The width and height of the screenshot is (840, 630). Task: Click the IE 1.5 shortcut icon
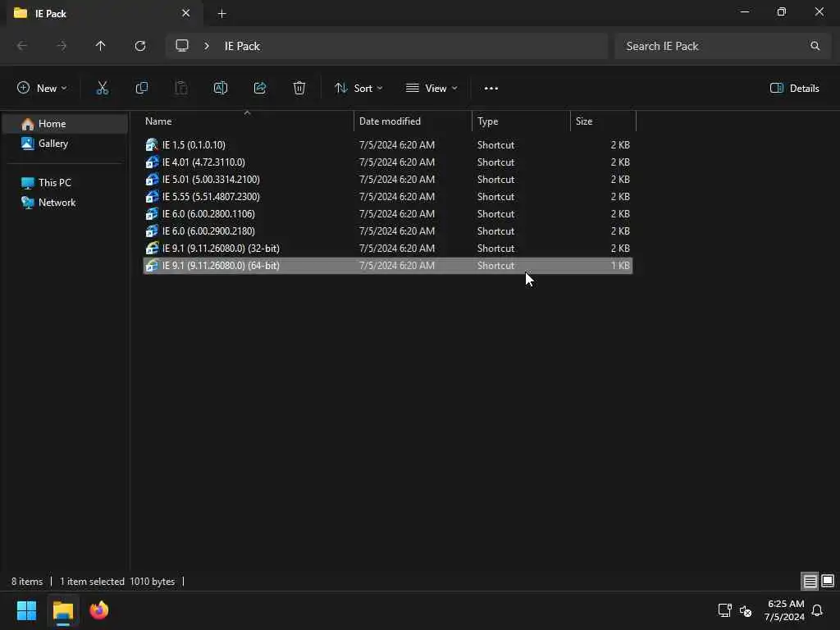click(152, 144)
